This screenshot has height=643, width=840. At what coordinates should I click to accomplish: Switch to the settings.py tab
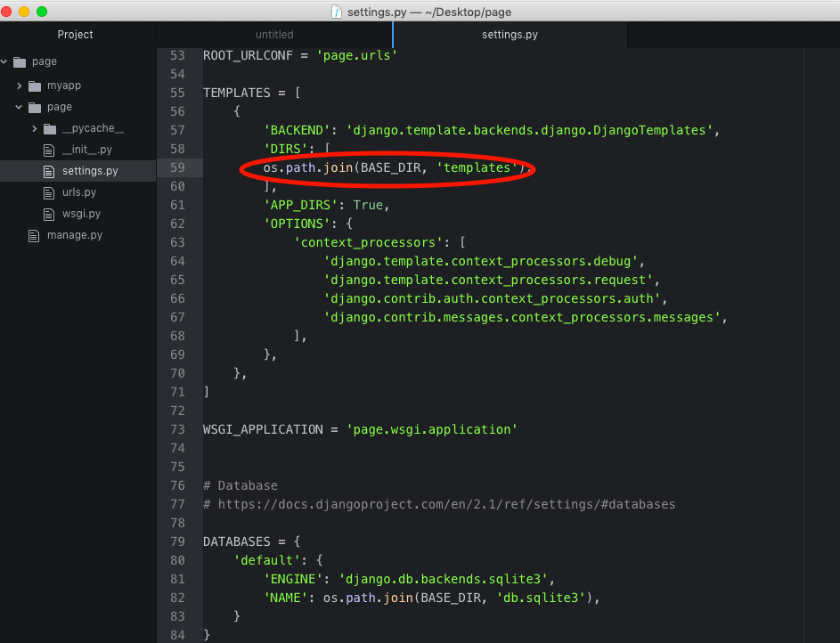click(510, 35)
